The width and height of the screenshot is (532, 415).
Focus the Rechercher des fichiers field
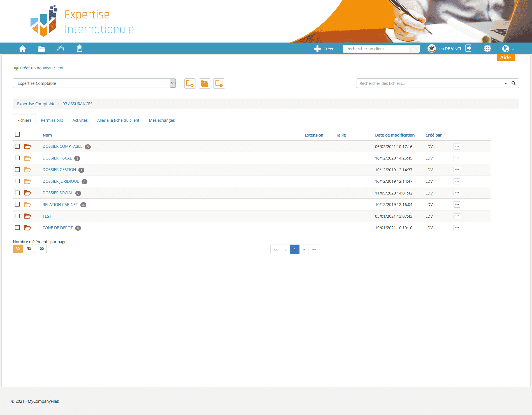[x=429, y=83]
